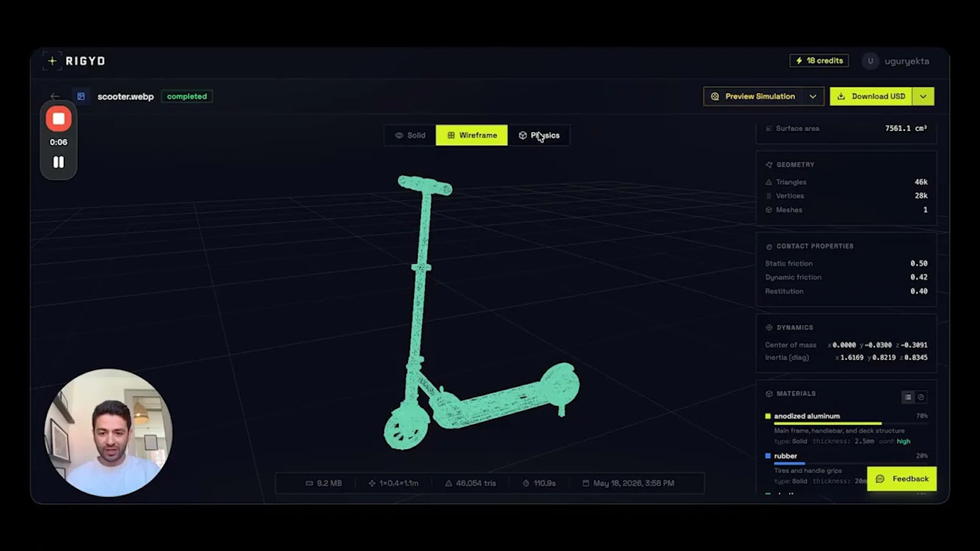Click the surface area value 7561.1 cm²
Screen dimensions: 980x551
906,129
